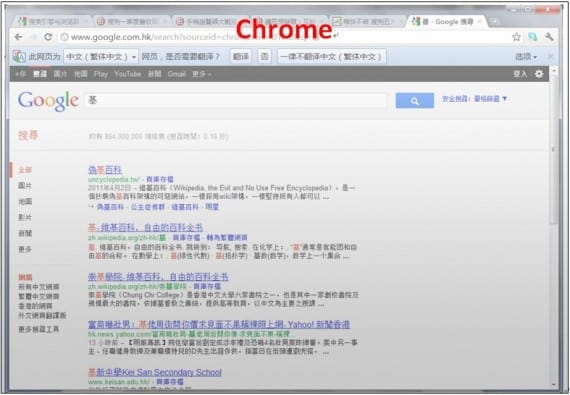Select 所有中文網頁 filter in sidebar
The width and height of the screenshot is (570, 395).
click(39, 287)
